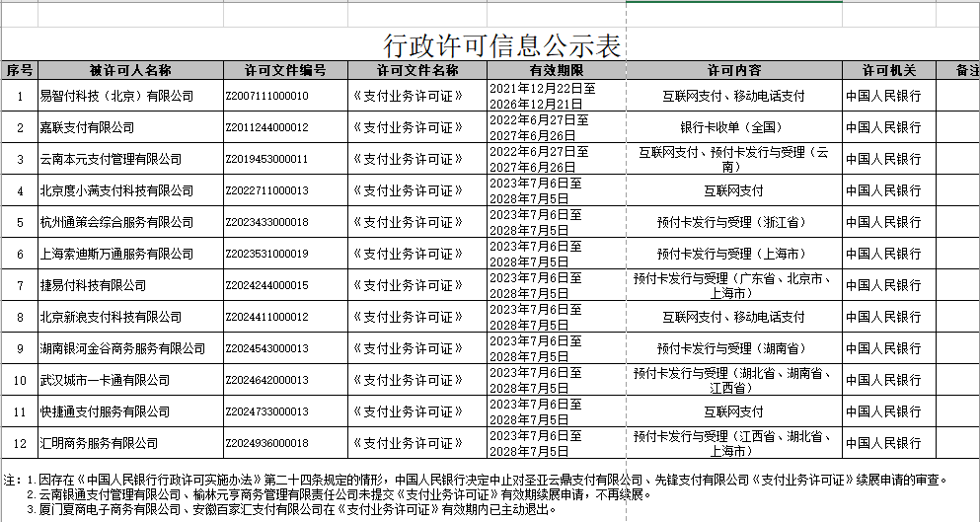Screen dimensions: 980x522
Task: Select cell 北京新浪支付科技有限公司
Action: coord(130,317)
